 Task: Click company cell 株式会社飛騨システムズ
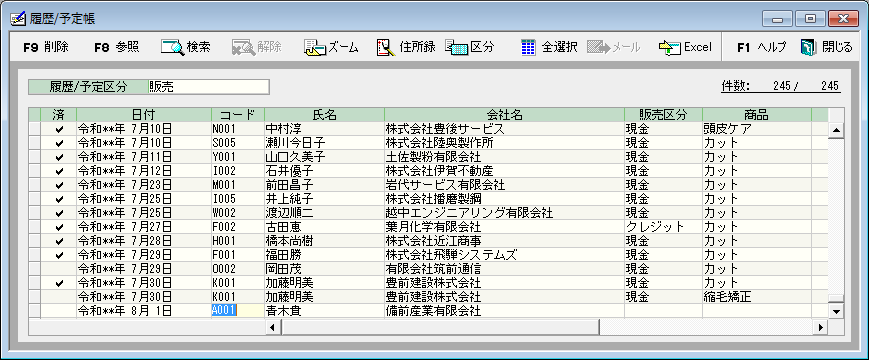504,255
